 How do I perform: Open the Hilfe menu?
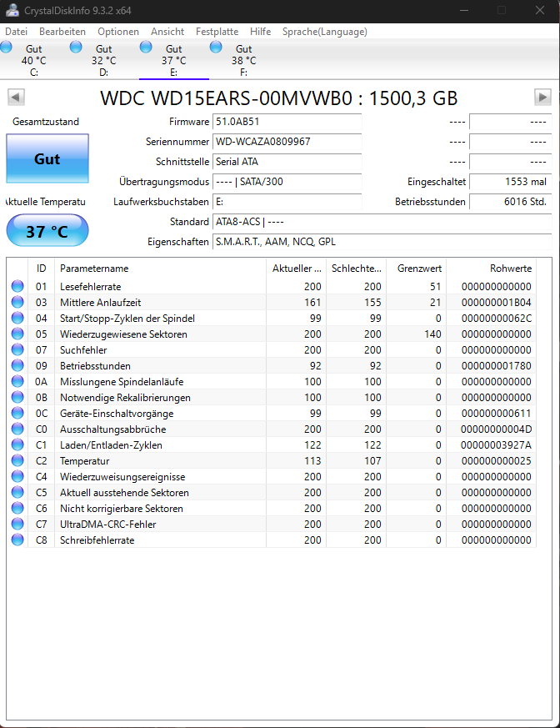coord(260,32)
